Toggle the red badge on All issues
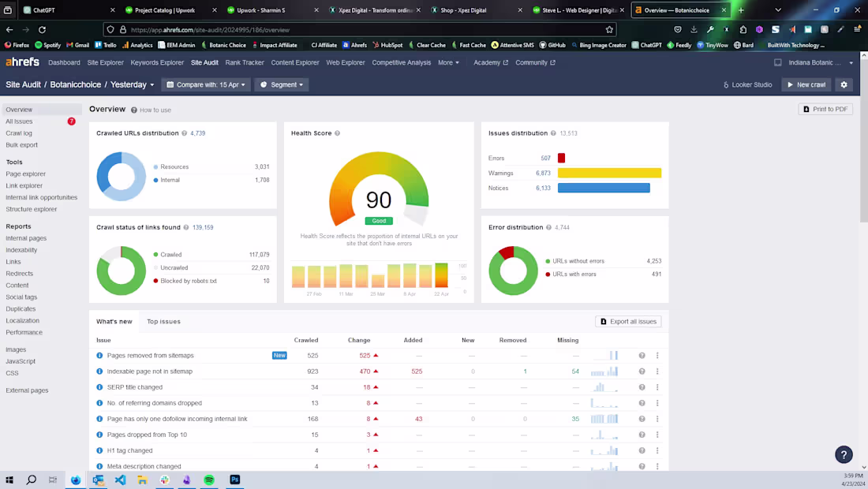The height and width of the screenshot is (489, 868). (x=71, y=121)
